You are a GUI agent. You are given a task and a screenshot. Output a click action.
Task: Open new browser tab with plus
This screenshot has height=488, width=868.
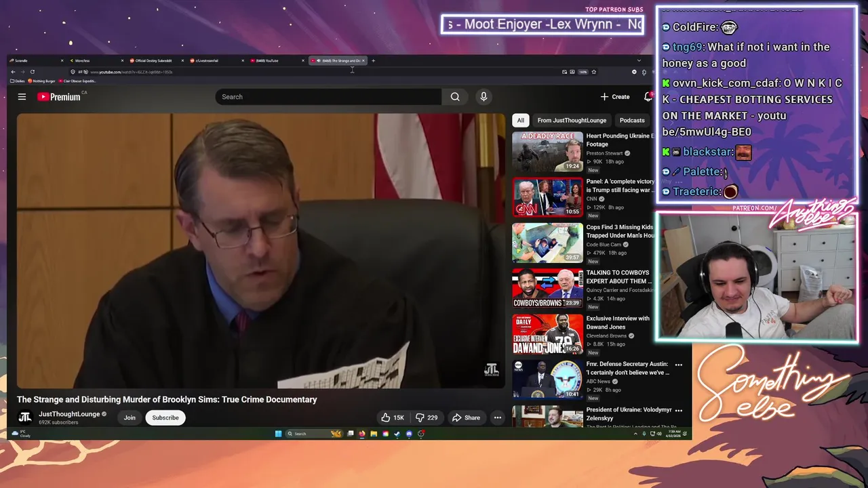tap(373, 61)
